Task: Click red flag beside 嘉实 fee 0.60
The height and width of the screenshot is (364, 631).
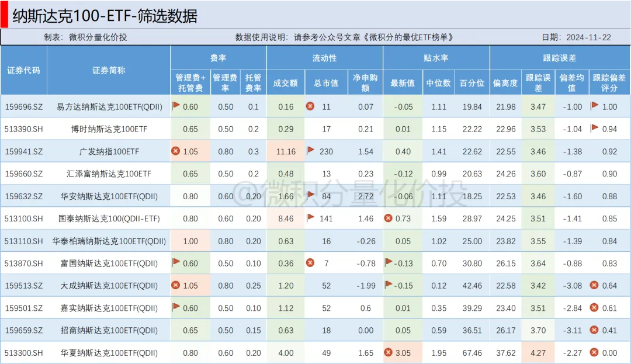Action: 176,307
